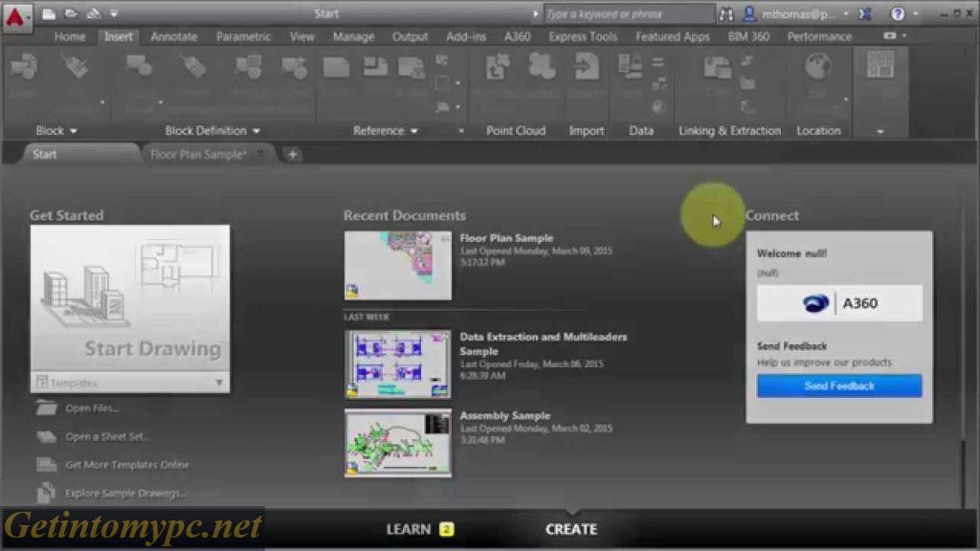Image resolution: width=980 pixels, height=551 pixels.
Task: Open the Express Tools ribbon tab
Action: (583, 36)
